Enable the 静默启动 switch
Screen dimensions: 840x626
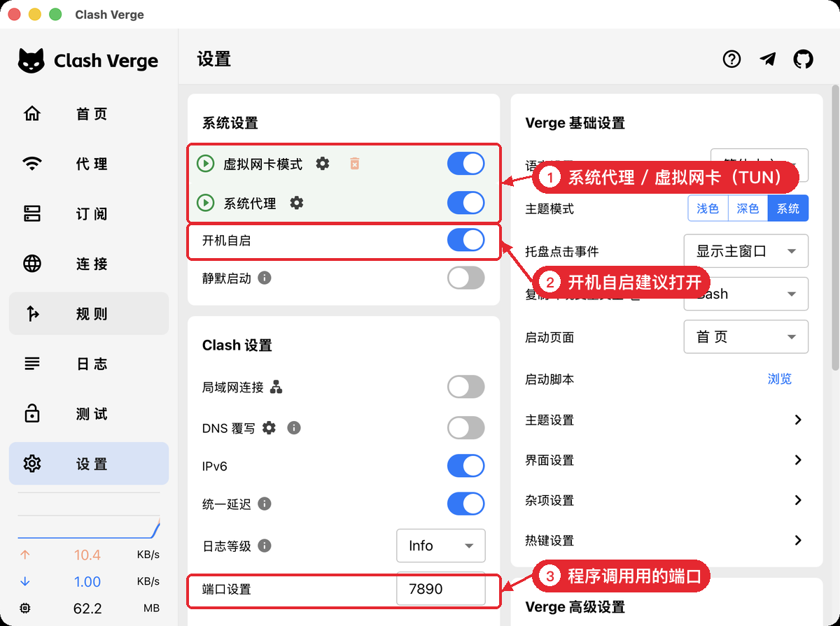tap(466, 278)
